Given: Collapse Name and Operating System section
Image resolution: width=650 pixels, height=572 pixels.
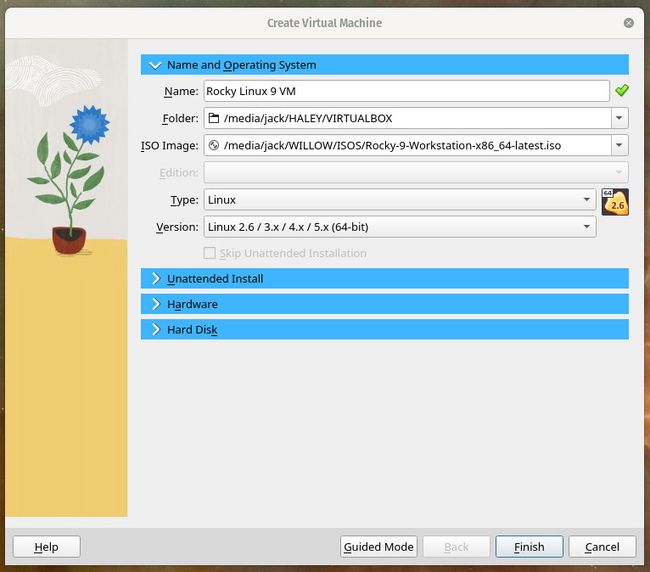Looking at the screenshot, I should (x=385, y=65).
